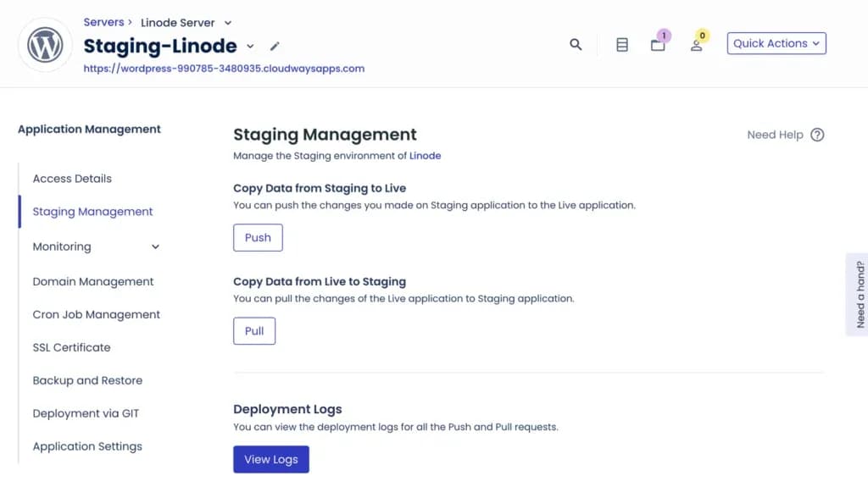Visit the cloudwaysapps.com application URL
This screenshot has height=498, width=868.
(x=222, y=69)
